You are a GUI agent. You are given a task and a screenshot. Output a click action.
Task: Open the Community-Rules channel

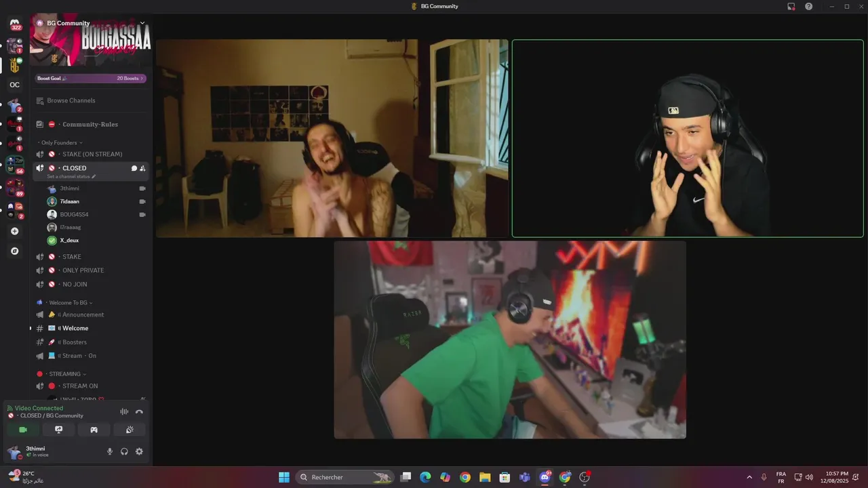tap(91, 124)
